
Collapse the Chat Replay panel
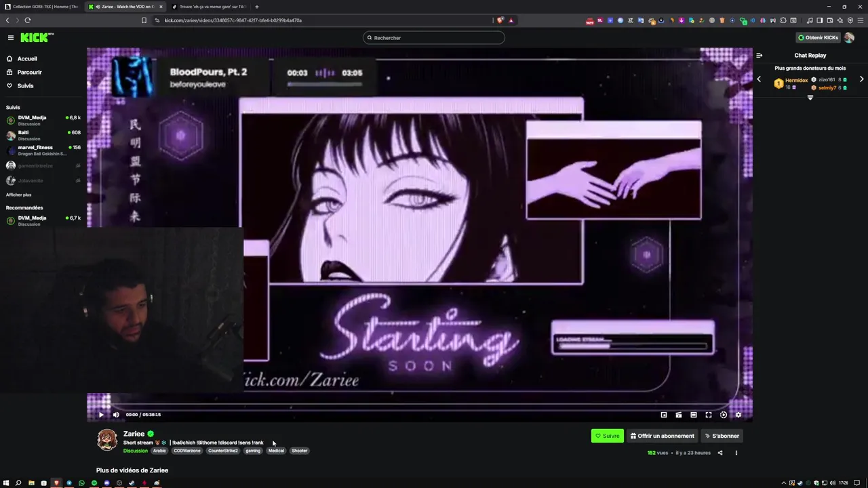point(759,56)
